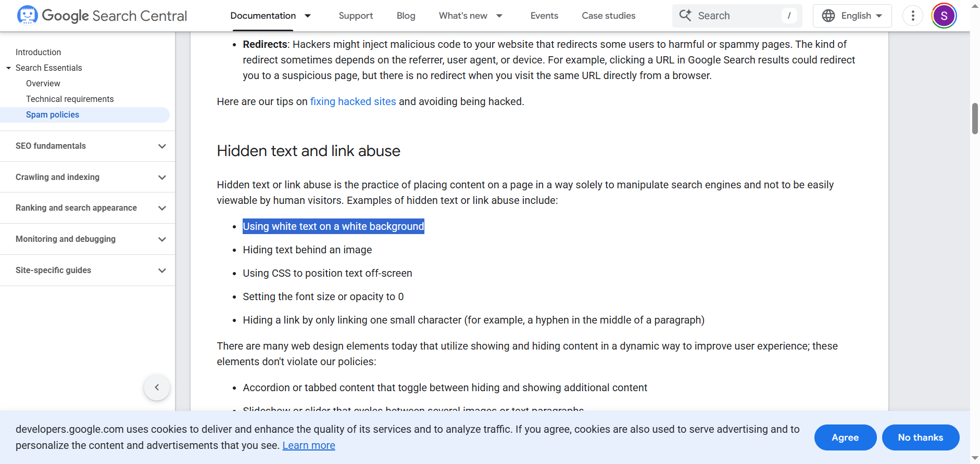
Task: Open the What's new dropdown
Action: click(499, 16)
